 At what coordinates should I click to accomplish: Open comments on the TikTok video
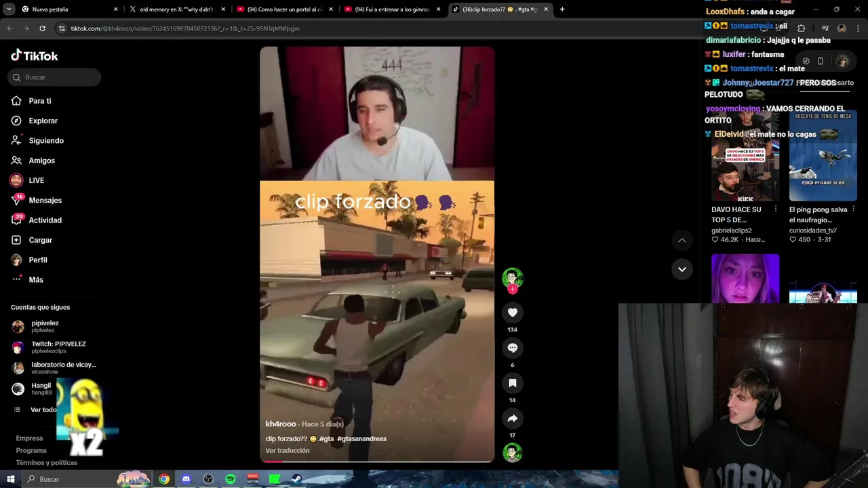pyautogui.click(x=513, y=348)
